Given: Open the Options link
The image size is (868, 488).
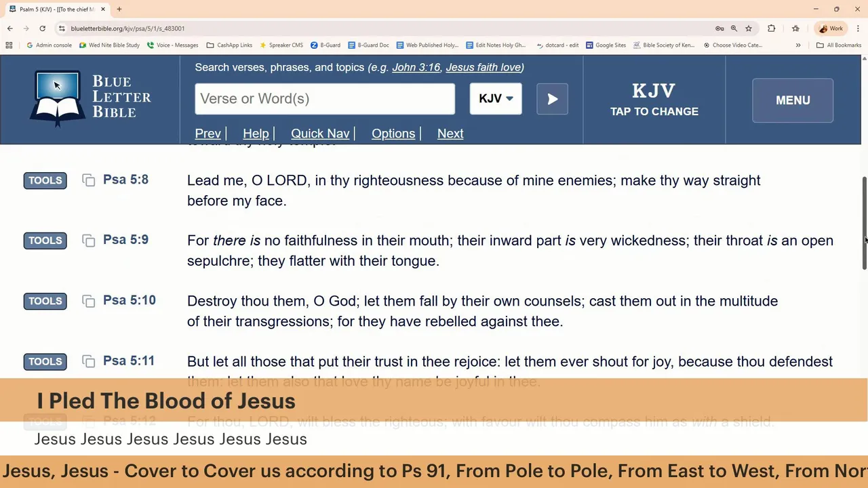Looking at the screenshot, I should 393,134.
